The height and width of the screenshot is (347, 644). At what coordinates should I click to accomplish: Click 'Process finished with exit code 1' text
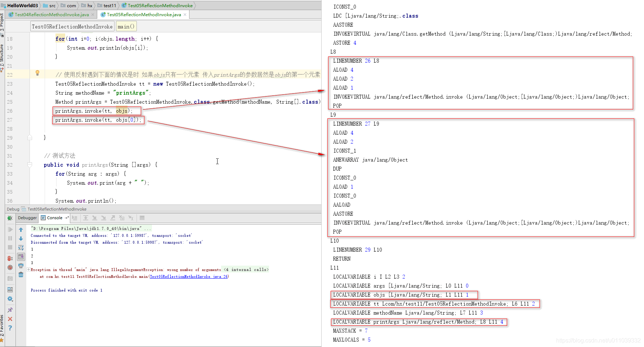pyautogui.click(x=66, y=290)
